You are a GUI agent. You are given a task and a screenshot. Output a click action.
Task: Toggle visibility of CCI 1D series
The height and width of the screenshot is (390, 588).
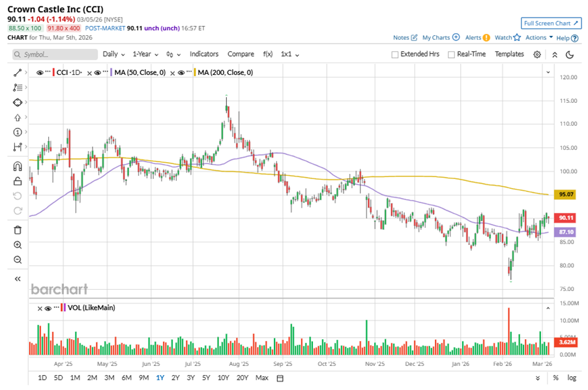coord(39,73)
